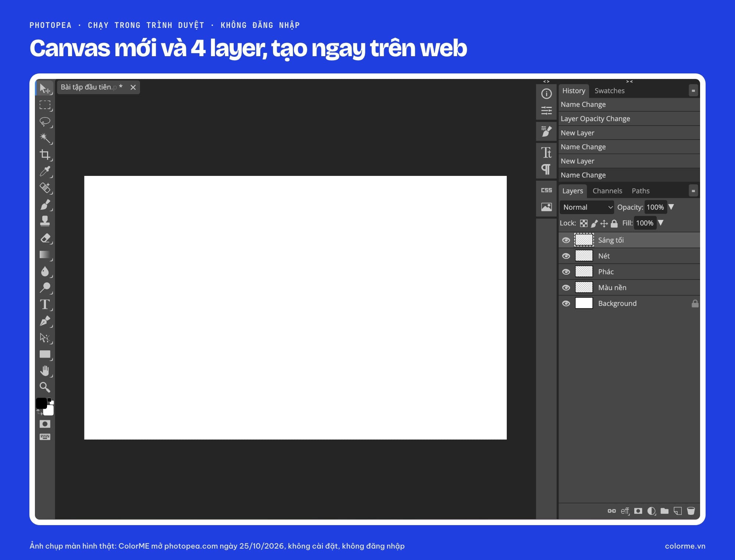Select the Spot Healing Brush tool
Image resolution: width=735 pixels, height=560 pixels.
(x=45, y=188)
